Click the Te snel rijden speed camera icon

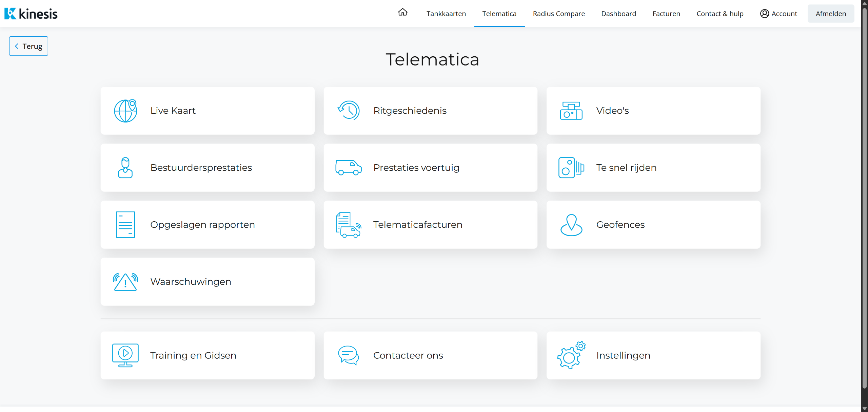[571, 168]
